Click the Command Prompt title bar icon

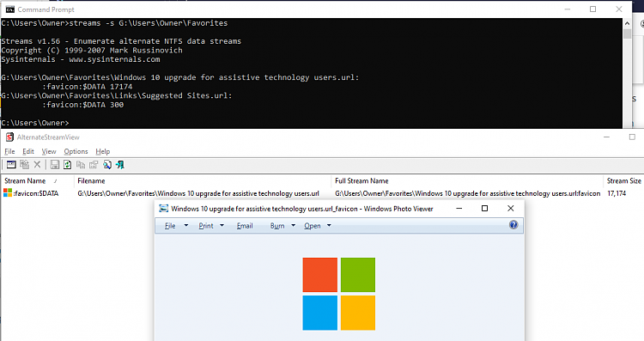9,9
